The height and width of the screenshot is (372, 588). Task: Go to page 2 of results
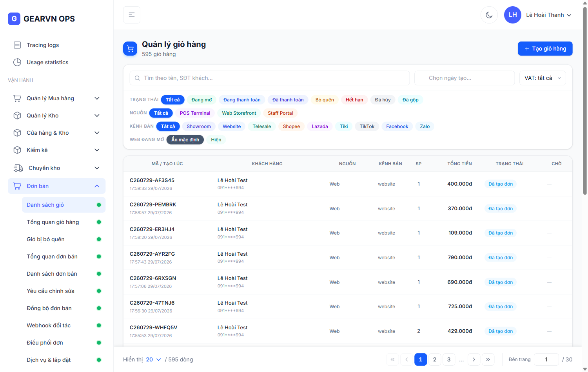coord(435,359)
